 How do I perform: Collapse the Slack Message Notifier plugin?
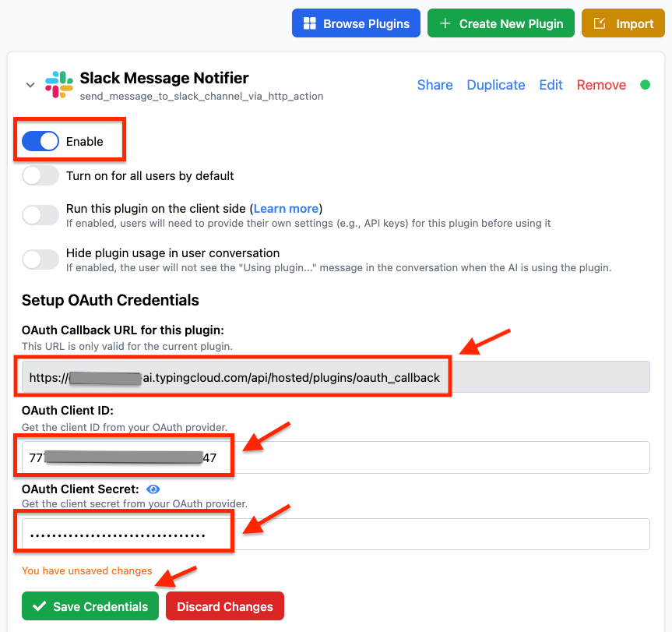(x=30, y=85)
